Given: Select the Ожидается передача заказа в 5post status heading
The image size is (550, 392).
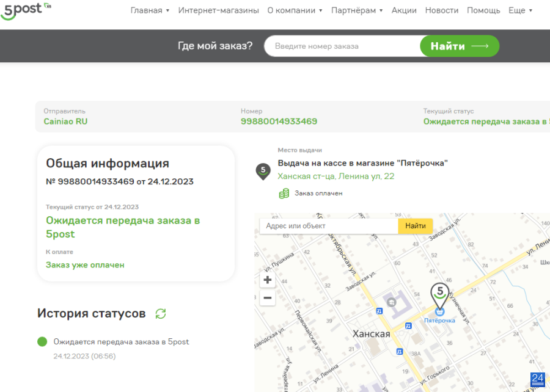Looking at the screenshot, I should (123, 227).
